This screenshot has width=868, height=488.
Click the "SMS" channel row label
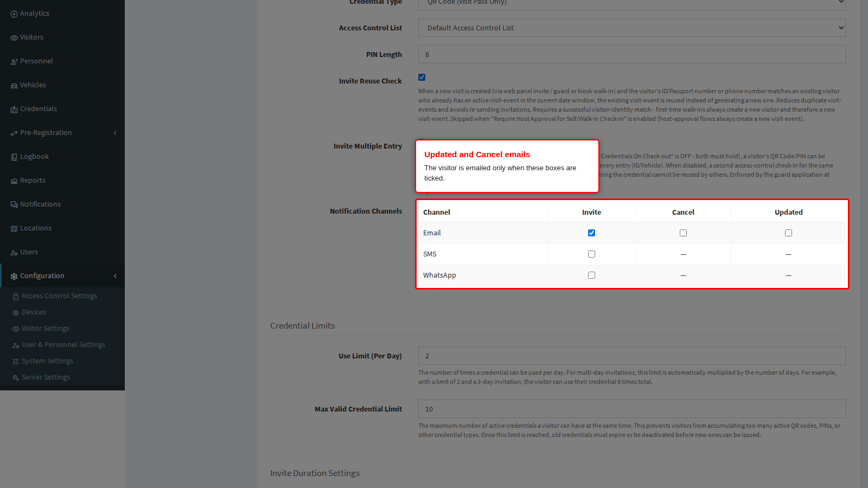(430, 254)
